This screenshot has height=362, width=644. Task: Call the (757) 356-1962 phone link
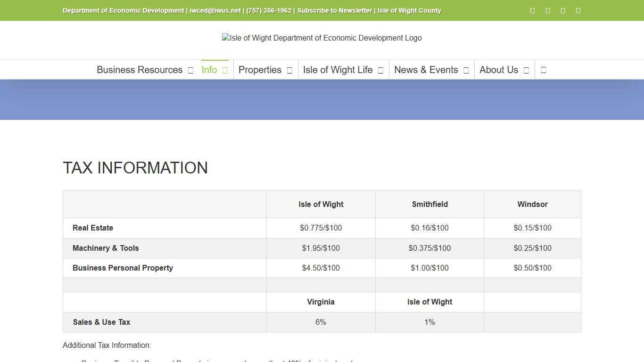click(x=270, y=10)
